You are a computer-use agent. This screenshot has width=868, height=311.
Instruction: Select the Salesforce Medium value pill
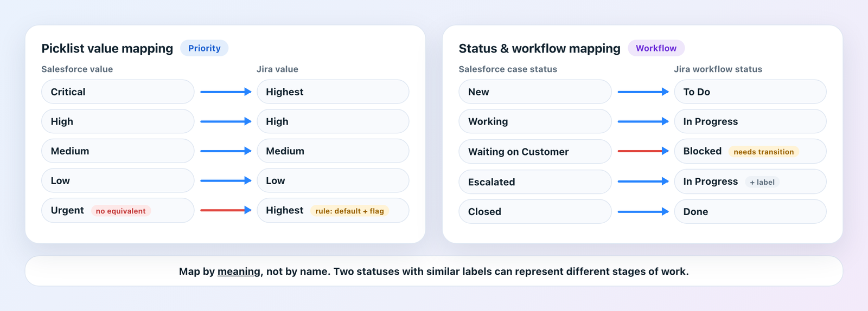tap(118, 151)
